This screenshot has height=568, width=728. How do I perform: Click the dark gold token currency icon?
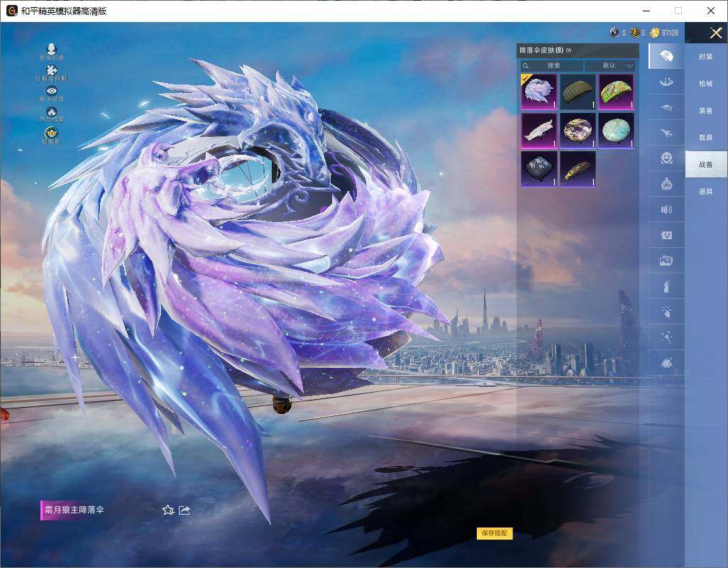[634, 33]
